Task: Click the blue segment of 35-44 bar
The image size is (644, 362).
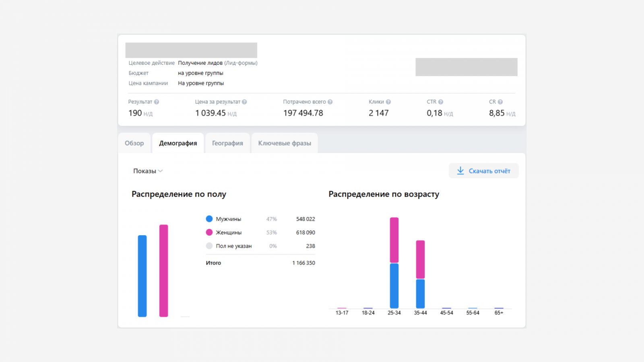Action: click(420, 294)
